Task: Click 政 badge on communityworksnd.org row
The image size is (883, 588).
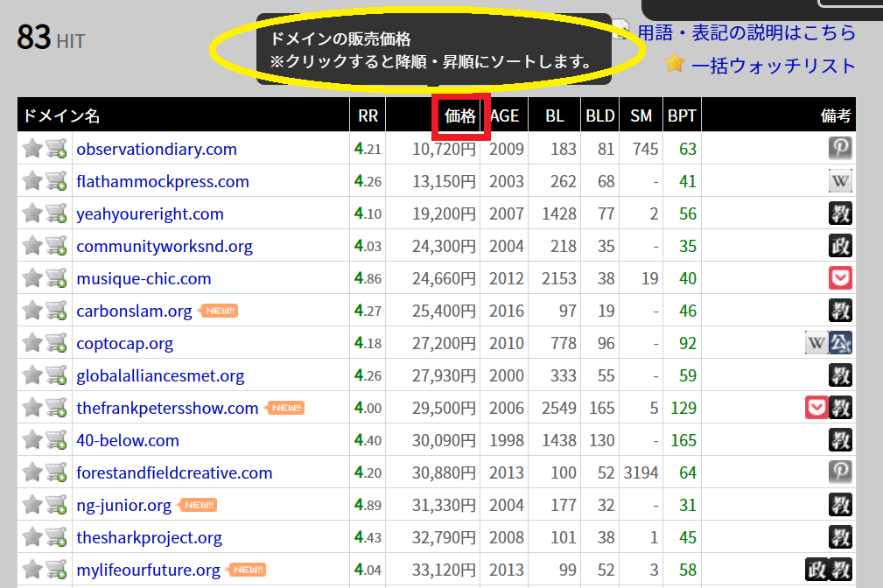Action: [x=840, y=246]
